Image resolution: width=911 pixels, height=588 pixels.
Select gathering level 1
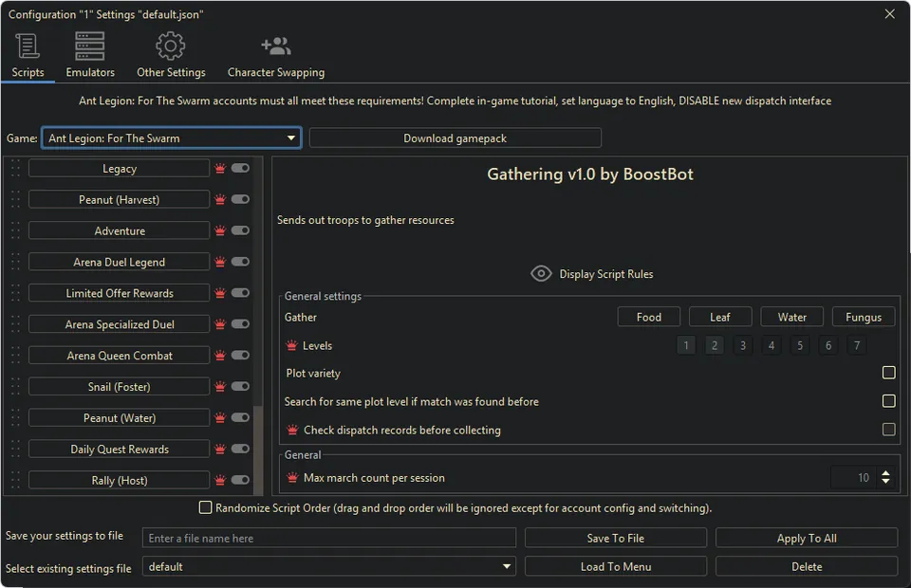685,345
